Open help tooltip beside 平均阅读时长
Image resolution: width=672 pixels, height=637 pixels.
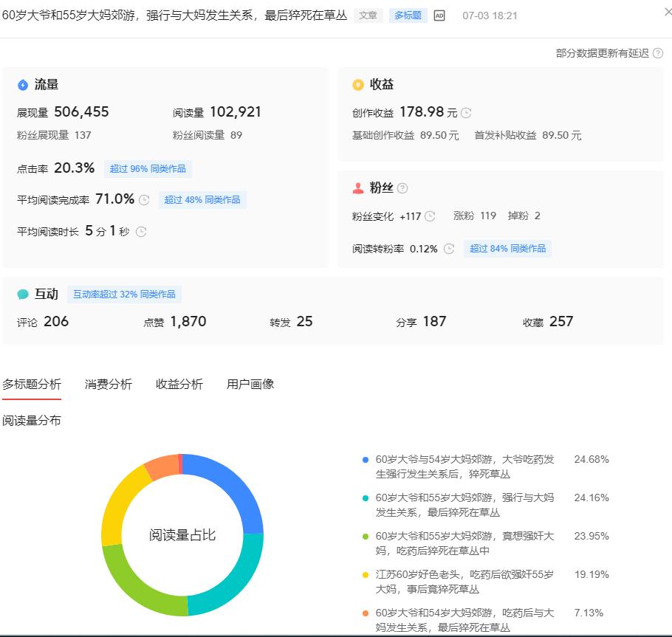(140, 231)
